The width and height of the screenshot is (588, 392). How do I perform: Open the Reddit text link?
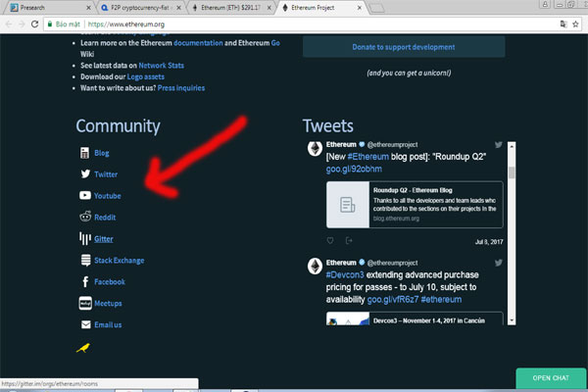click(x=105, y=218)
